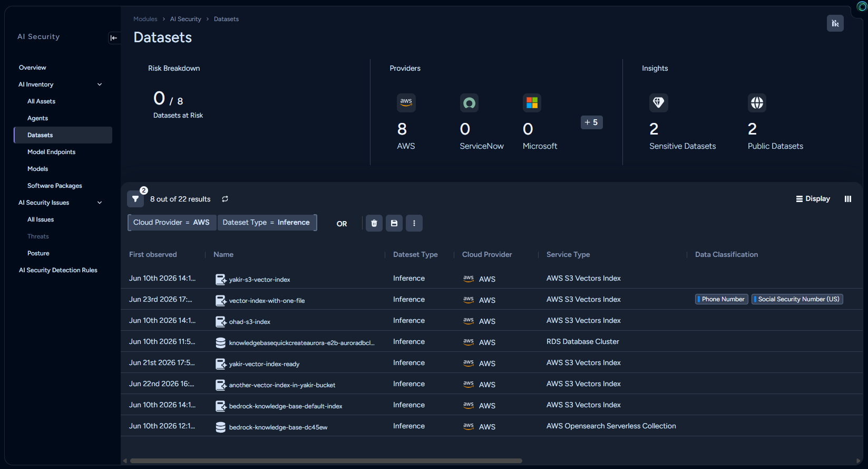Open the Display options menu
This screenshot has height=469, width=868.
click(x=813, y=199)
